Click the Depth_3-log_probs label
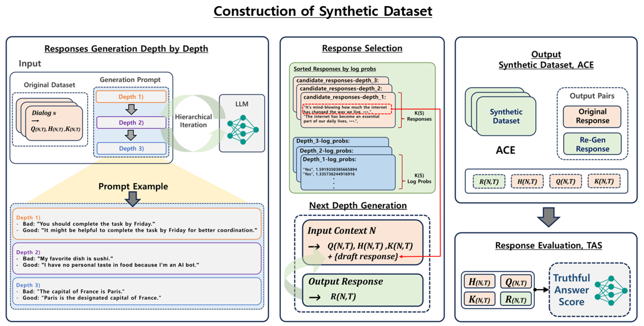The image size is (644, 326). [x=323, y=141]
